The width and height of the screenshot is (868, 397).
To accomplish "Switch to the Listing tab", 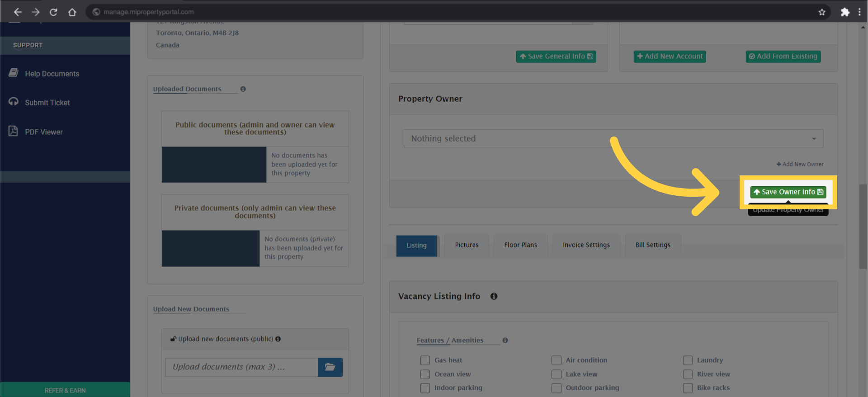I will (x=416, y=246).
